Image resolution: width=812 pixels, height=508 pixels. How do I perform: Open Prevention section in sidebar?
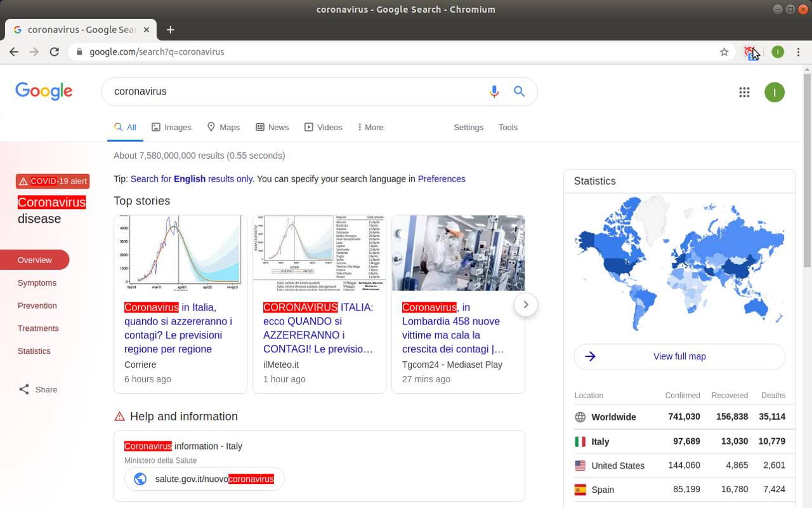click(37, 305)
